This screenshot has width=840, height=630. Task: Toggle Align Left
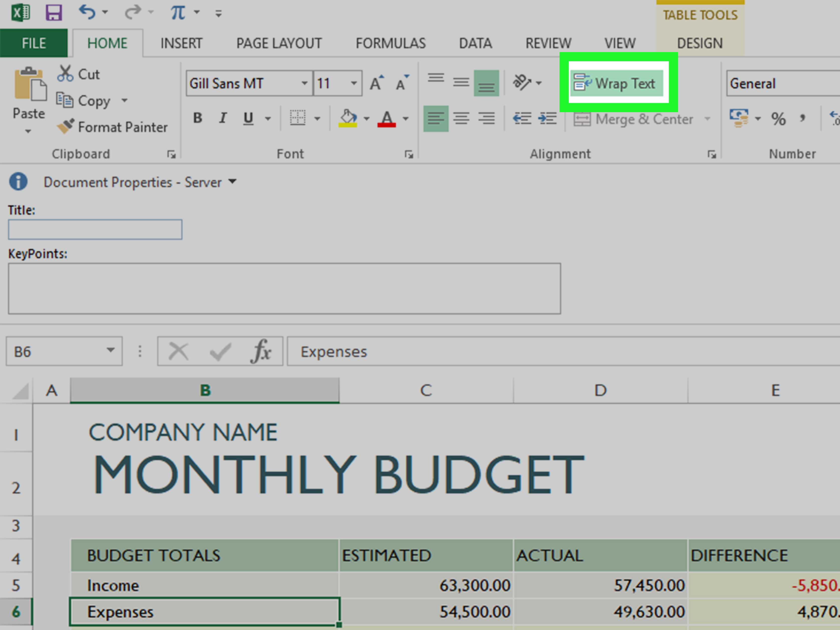tap(436, 118)
